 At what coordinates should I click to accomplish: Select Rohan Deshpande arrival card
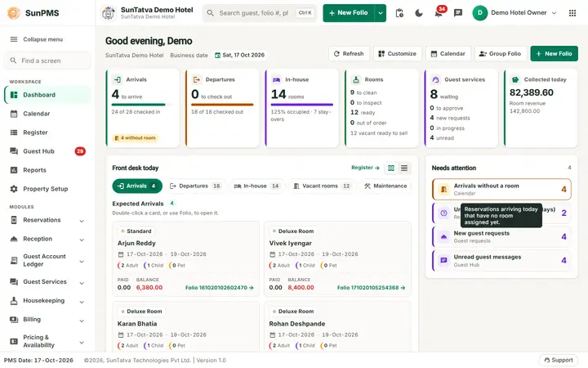(x=337, y=326)
